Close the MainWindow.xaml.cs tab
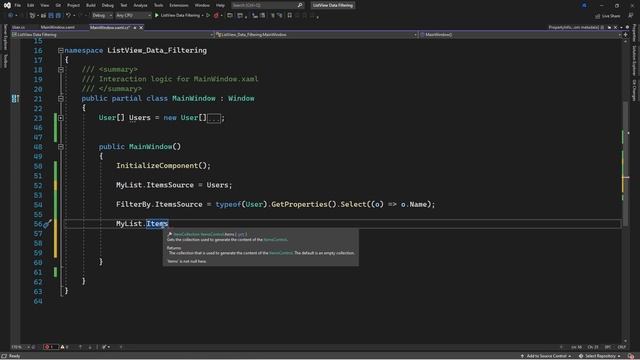The width and height of the screenshot is (640, 360). point(141,27)
